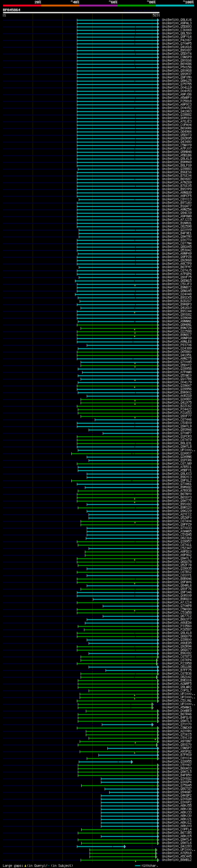Select hit UniRef100_B4FB50
This screenshot has width=197, height=868.
[x=176, y=775]
